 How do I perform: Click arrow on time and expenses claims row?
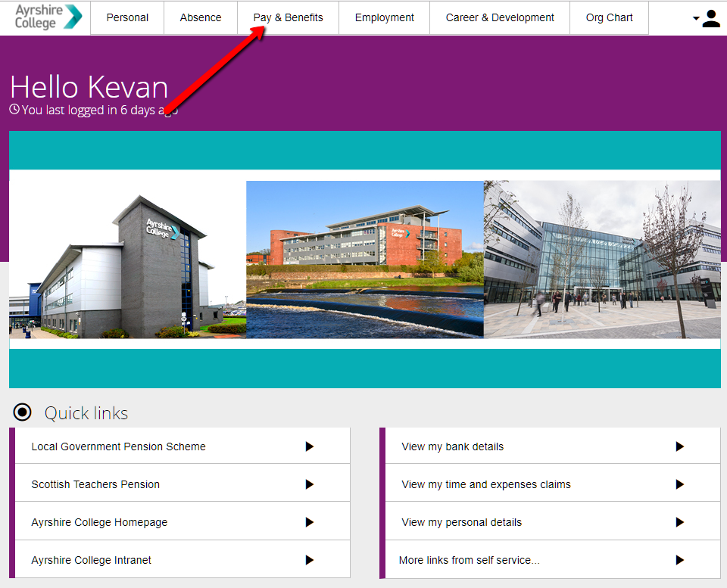coord(680,484)
